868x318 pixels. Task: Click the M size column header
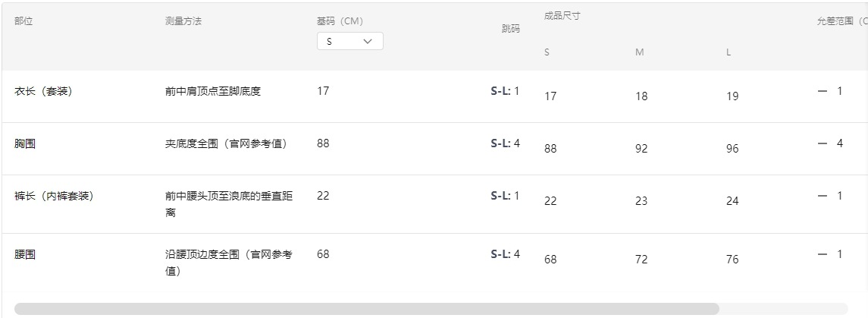[639, 52]
